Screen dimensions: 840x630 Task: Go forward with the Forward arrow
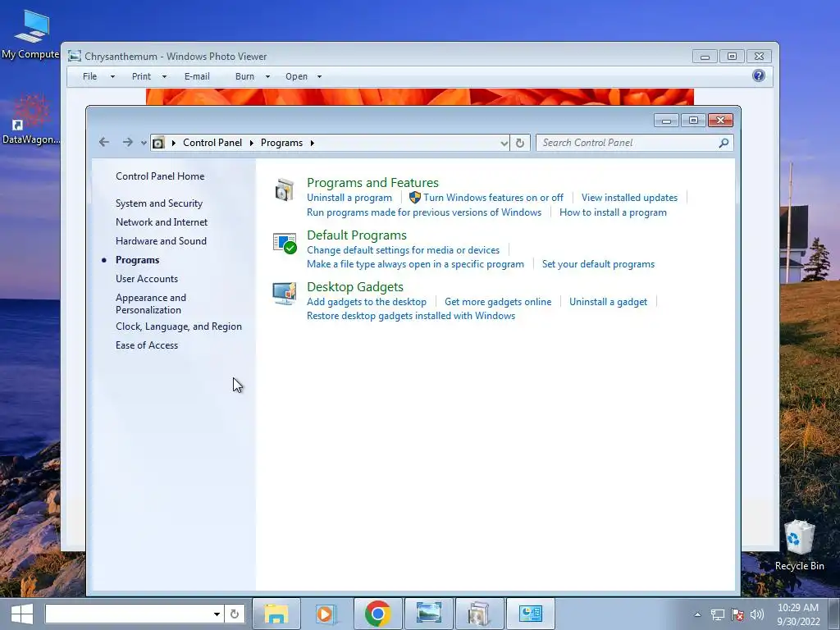tap(127, 143)
